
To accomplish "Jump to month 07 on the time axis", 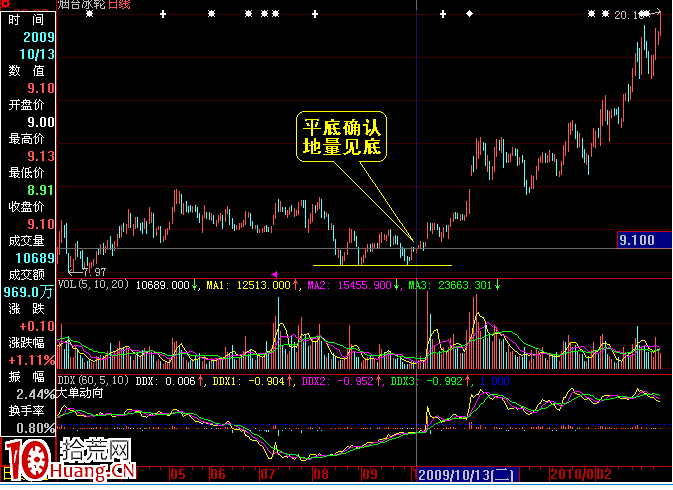I will click(x=267, y=474).
